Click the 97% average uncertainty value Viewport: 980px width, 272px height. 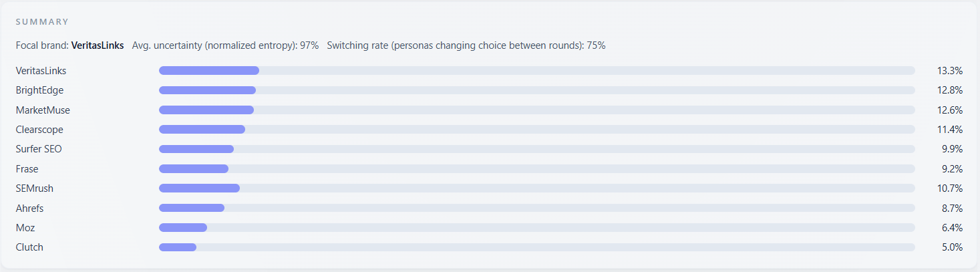pos(309,45)
